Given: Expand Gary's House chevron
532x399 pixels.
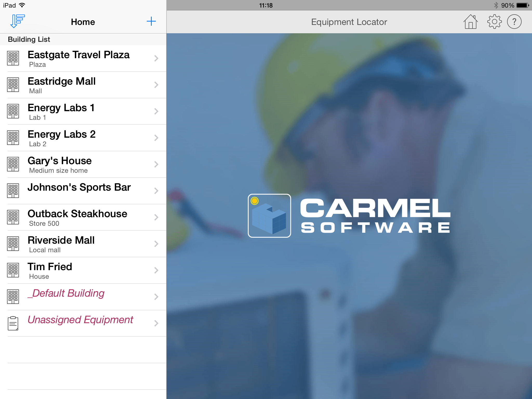Looking at the screenshot, I should [156, 164].
